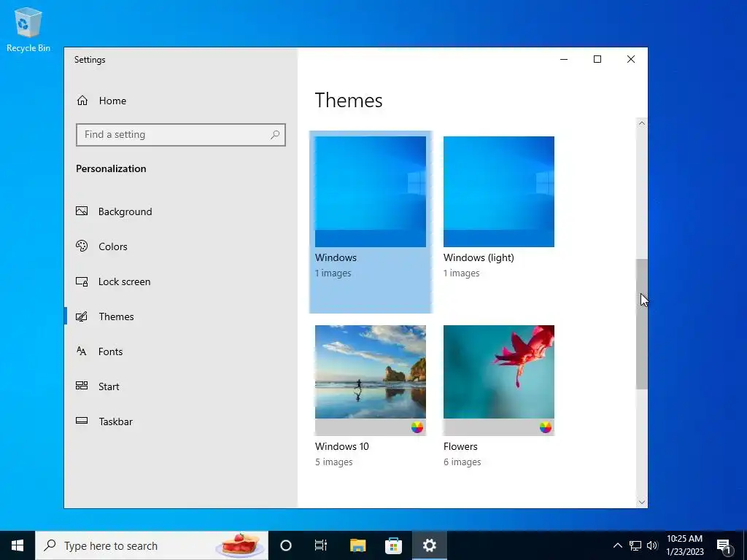
Task: Launch File Explorer from taskbar
Action: [x=357, y=545]
